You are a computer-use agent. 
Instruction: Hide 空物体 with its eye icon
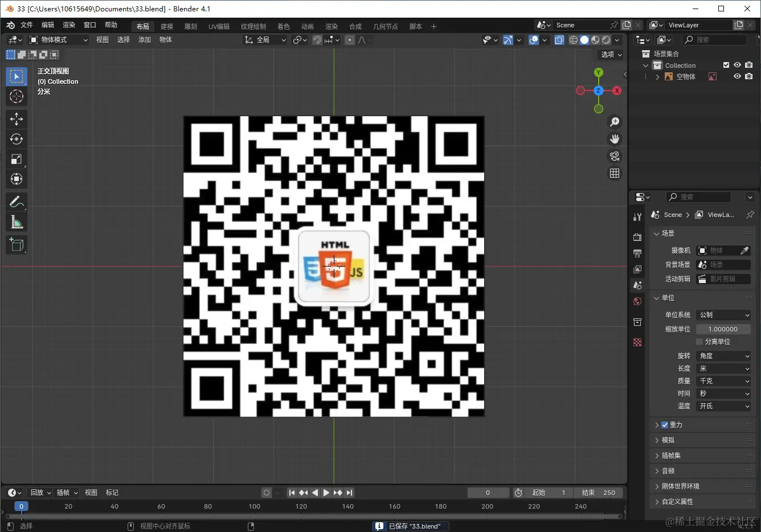[737, 76]
